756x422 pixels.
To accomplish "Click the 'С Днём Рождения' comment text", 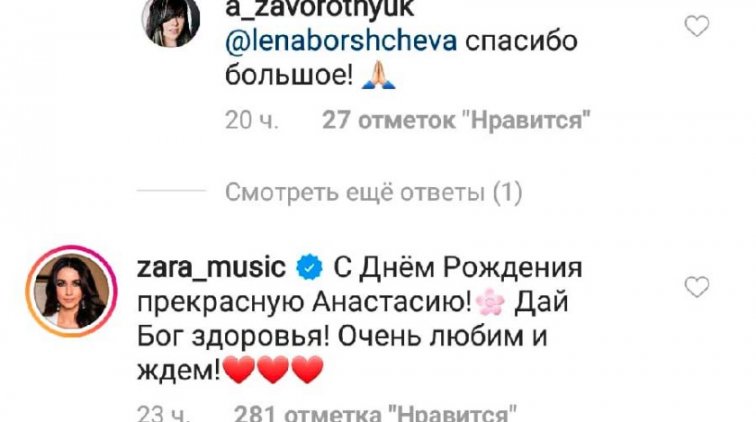I will click(x=458, y=268).
